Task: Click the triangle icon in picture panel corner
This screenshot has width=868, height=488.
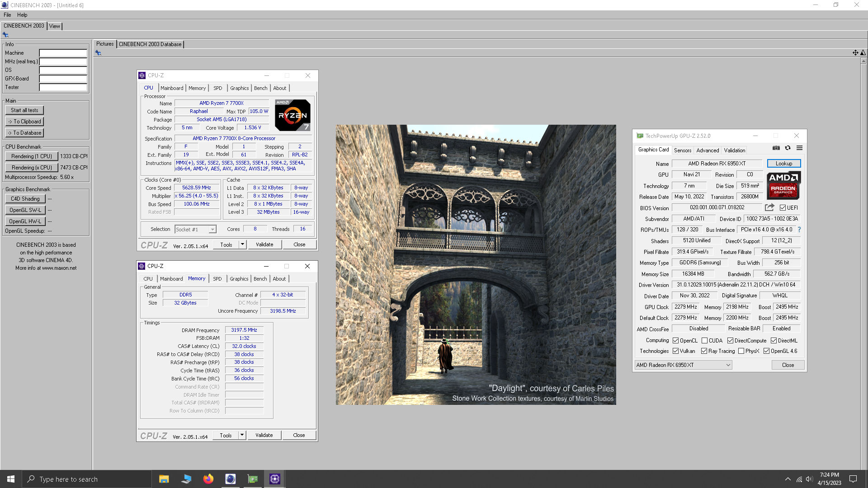Action: pyautogui.click(x=863, y=53)
